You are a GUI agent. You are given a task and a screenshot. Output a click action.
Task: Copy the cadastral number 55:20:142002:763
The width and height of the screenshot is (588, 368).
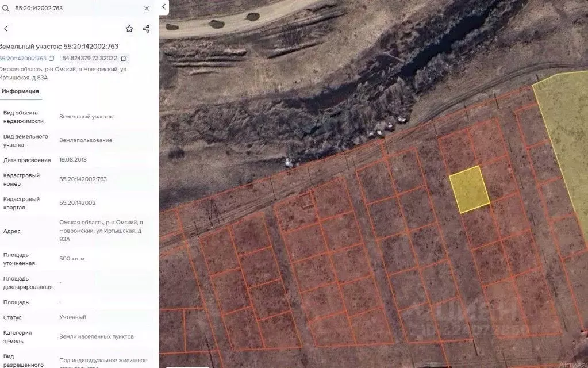tap(52, 59)
